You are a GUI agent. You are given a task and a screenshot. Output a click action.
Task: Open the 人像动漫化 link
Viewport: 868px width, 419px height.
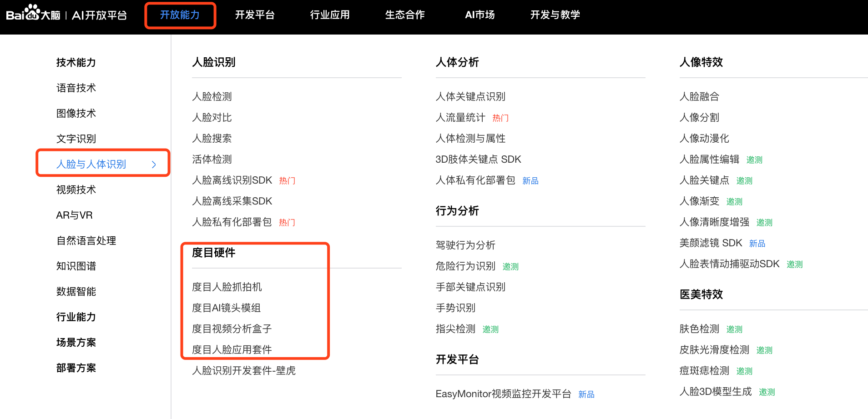tap(704, 138)
